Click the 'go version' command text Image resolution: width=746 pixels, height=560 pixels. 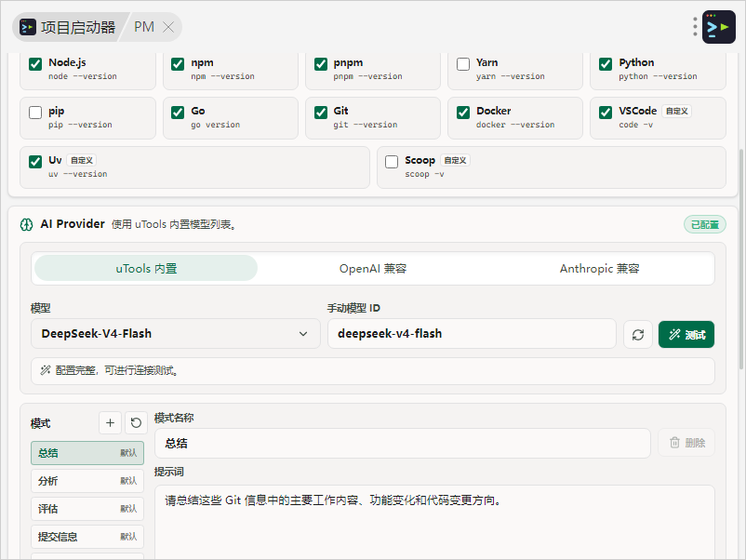[x=216, y=125]
